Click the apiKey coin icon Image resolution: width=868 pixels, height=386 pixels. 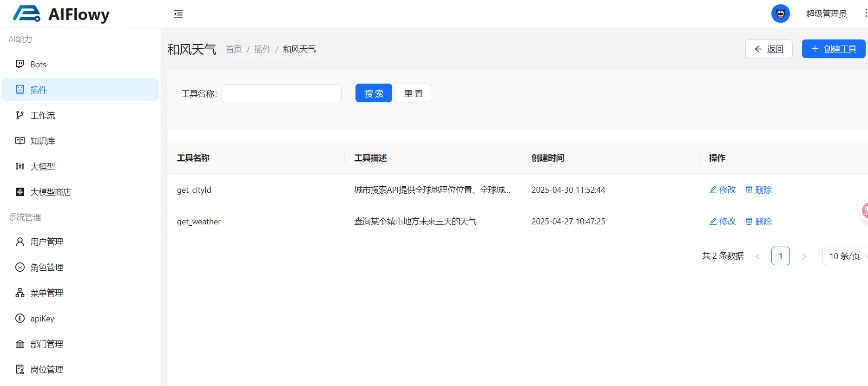[x=20, y=318]
